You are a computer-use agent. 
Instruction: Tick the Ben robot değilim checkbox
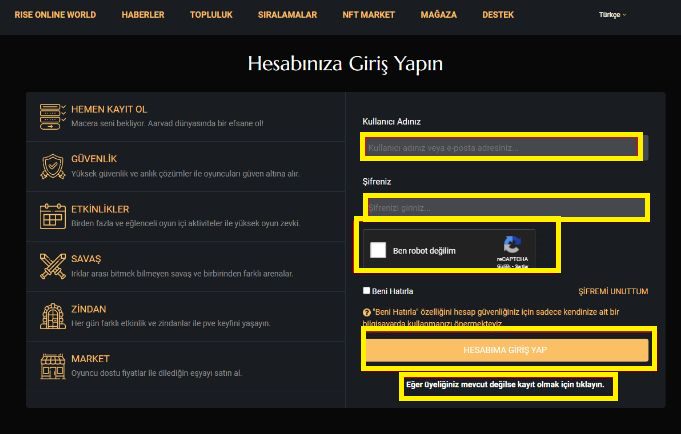378,250
